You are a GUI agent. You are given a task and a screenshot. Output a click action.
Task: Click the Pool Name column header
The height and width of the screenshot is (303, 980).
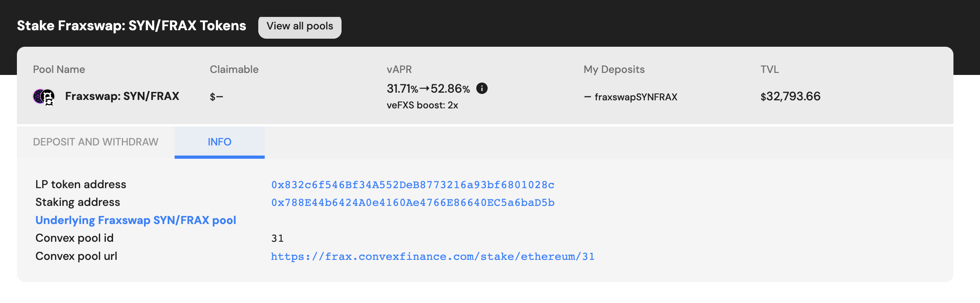click(59, 69)
